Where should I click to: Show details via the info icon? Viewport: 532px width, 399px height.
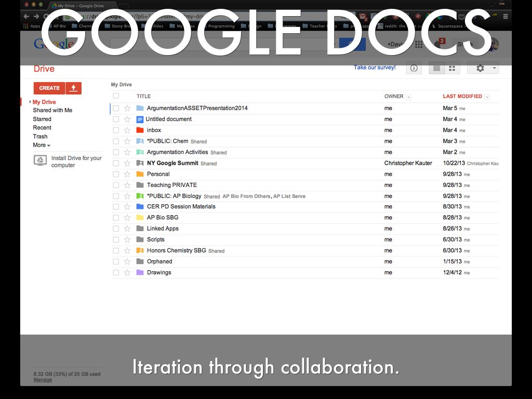414,68
